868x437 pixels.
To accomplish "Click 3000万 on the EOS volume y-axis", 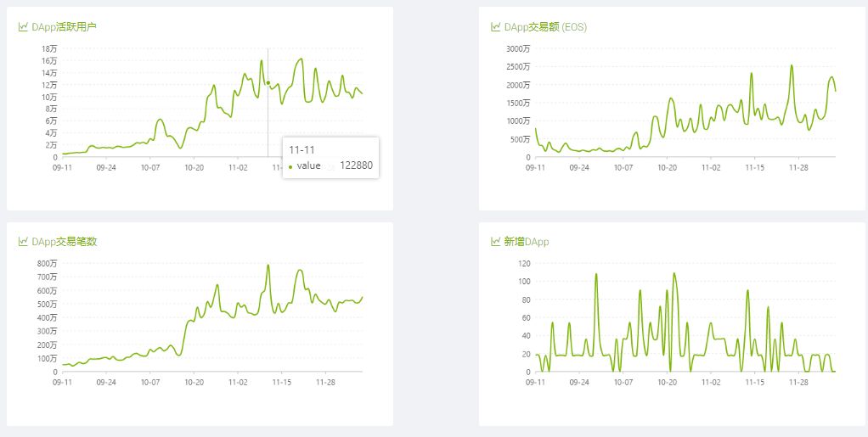I will click(518, 48).
